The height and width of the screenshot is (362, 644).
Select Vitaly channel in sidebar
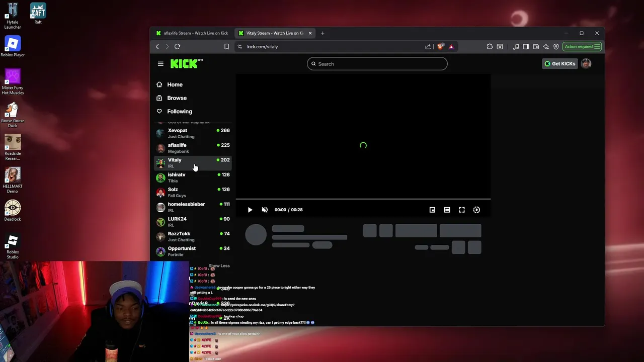[193, 162]
